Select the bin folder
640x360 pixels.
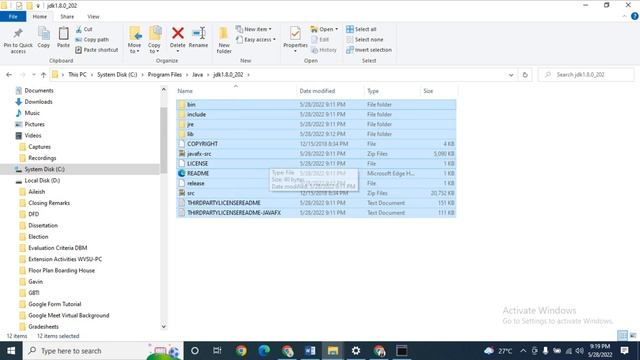[x=316, y=104]
